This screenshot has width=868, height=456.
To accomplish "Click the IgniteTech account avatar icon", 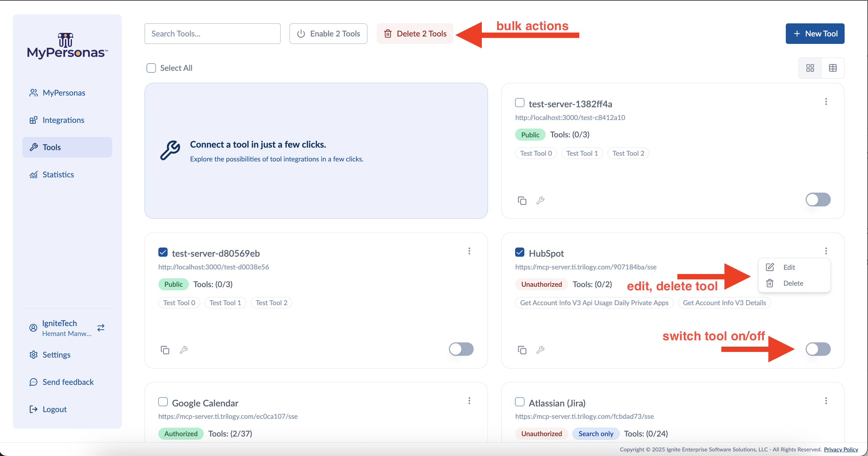I will tap(33, 328).
